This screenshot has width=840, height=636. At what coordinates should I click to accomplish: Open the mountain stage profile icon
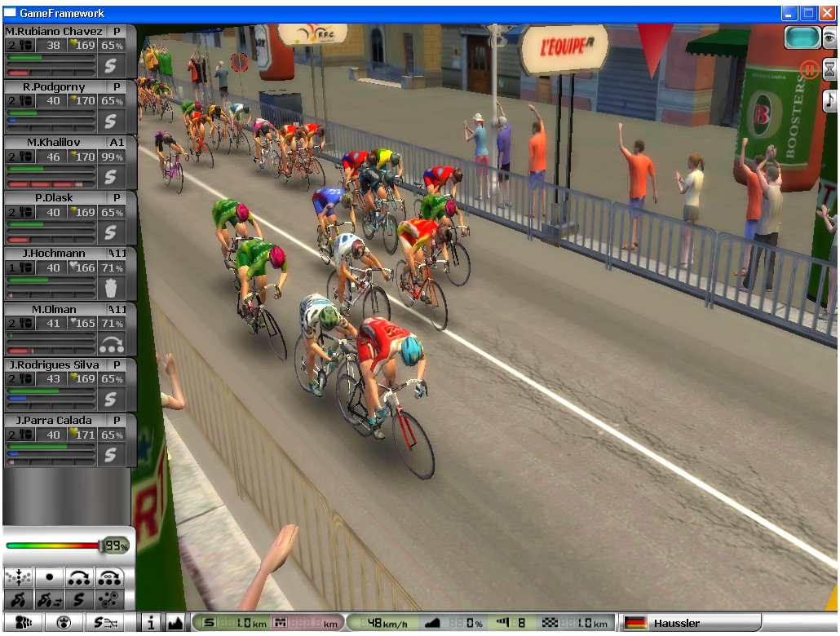tap(175, 623)
